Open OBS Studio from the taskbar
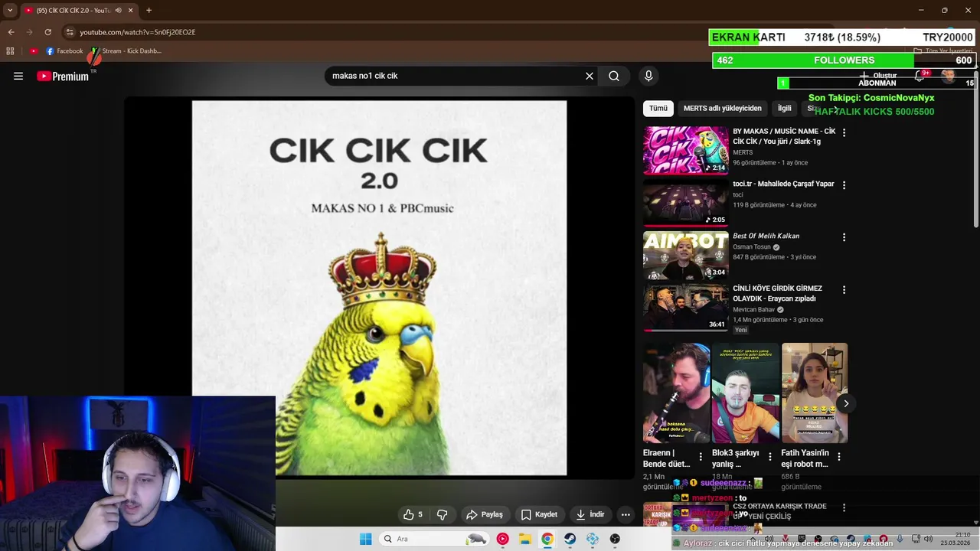 [x=615, y=539]
